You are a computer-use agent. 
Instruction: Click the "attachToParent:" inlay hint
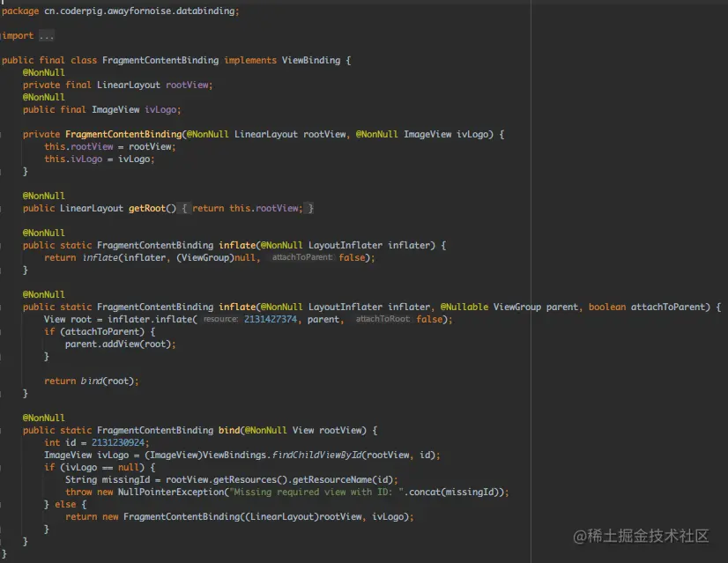click(x=302, y=257)
